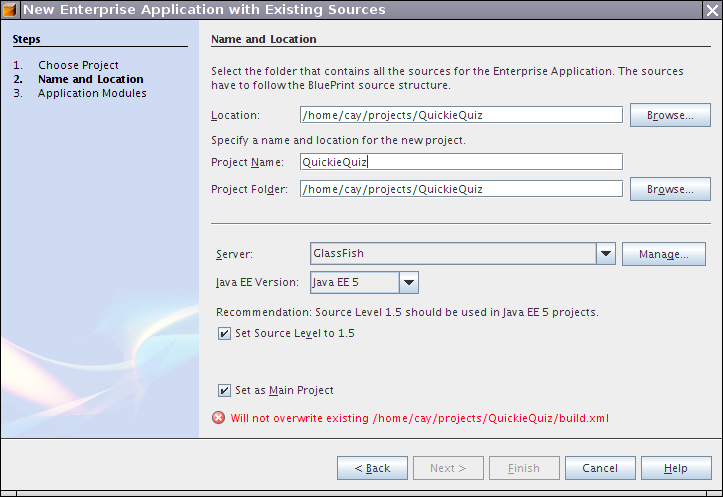Focus the Location text field
The width and height of the screenshot is (723, 497).
pyautogui.click(x=461, y=115)
